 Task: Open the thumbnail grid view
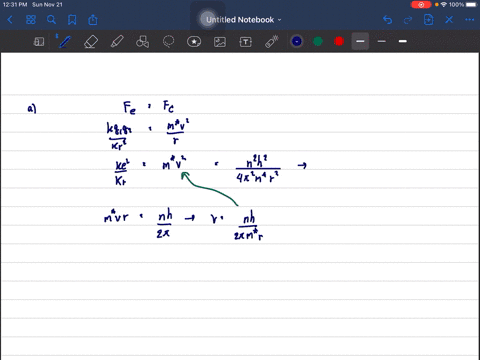31,20
